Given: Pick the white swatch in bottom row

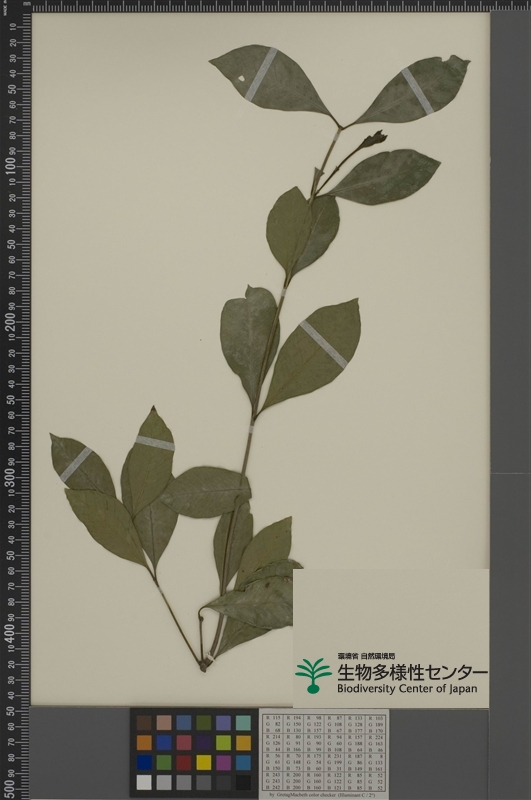Looking at the screenshot, I should coord(144,782).
